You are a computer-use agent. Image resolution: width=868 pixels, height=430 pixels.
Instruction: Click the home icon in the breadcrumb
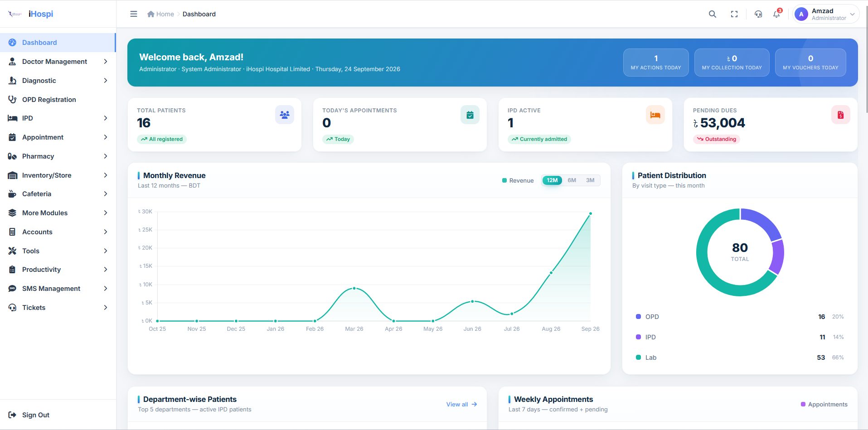151,14
